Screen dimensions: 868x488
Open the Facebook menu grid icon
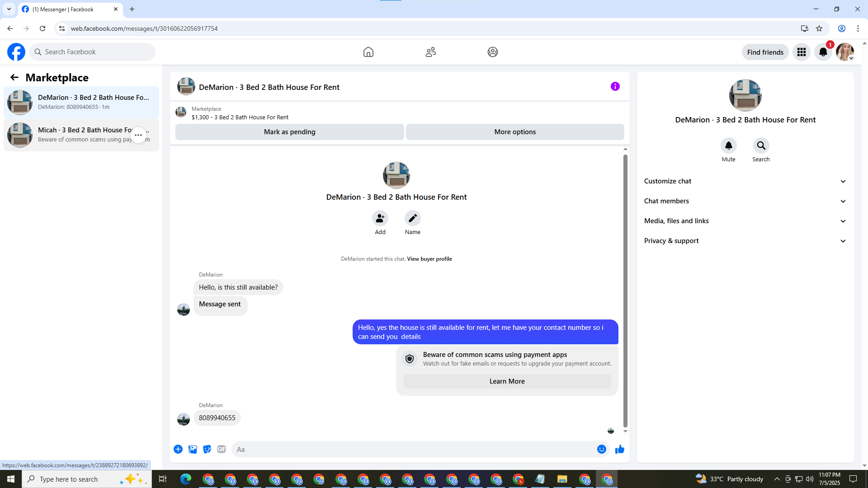coord(801,52)
